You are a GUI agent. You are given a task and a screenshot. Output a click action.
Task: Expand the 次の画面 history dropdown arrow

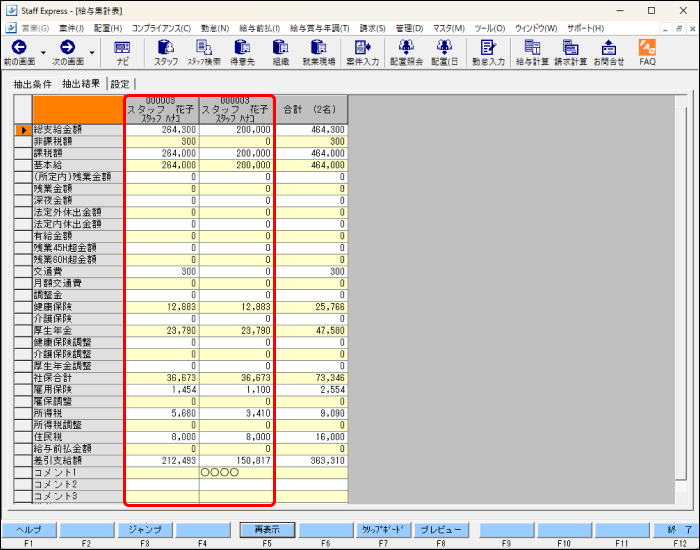[92, 53]
